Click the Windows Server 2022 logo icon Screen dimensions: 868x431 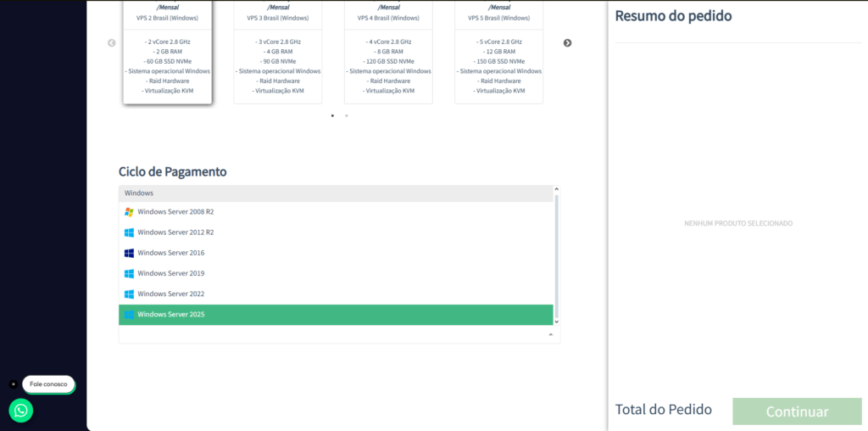pos(129,294)
